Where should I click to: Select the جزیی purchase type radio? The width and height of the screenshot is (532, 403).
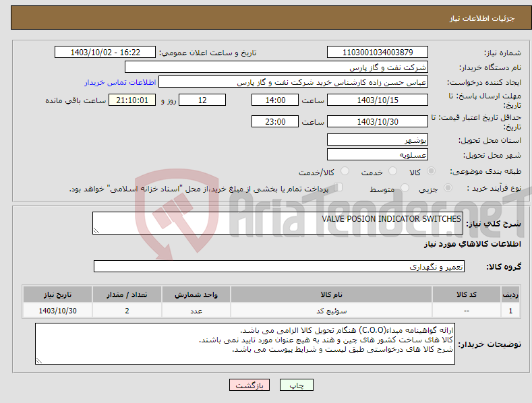(x=448, y=187)
